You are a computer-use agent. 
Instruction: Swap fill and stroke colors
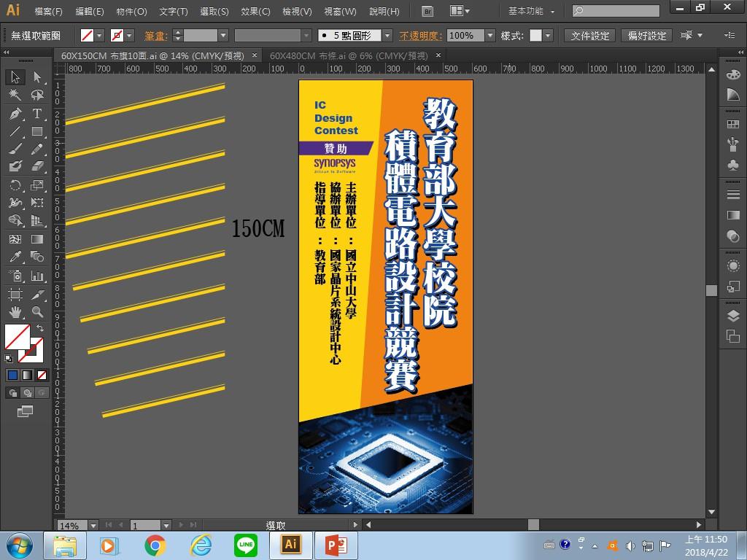pos(41,329)
